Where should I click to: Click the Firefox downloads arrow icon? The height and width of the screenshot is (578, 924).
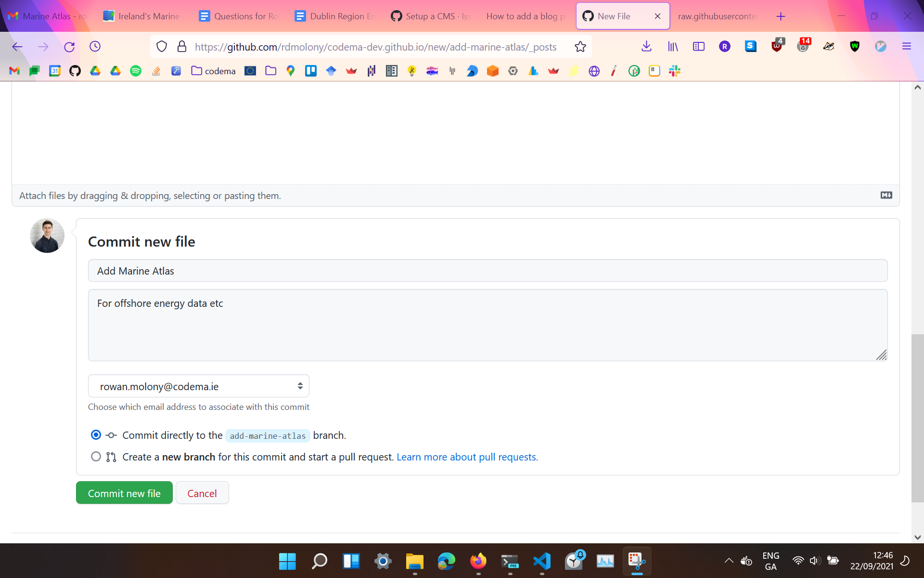click(646, 46)
